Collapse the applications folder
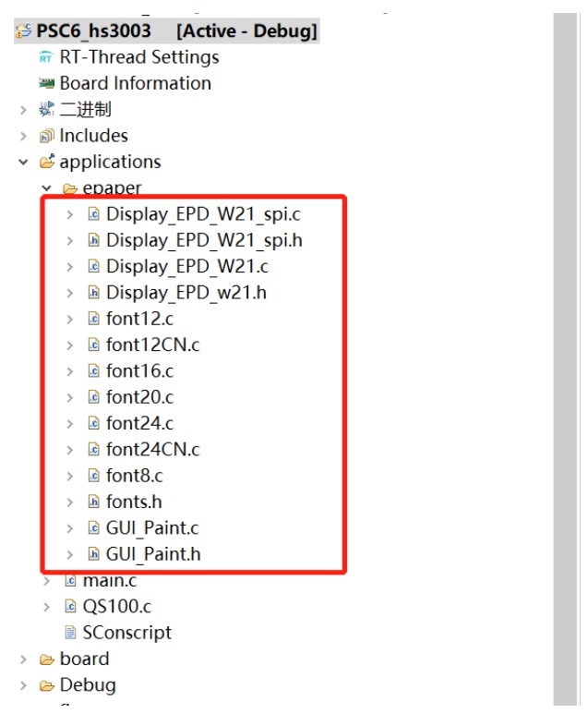This screenshot has width=588, height=714. tap(23, 163)
